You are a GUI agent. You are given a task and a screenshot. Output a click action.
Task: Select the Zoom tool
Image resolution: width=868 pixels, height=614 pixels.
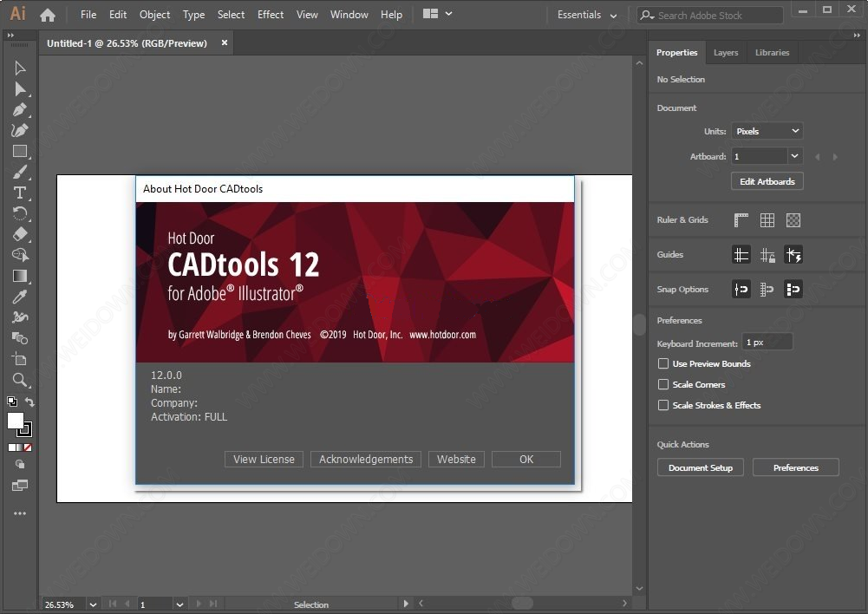tap(20, 380)
